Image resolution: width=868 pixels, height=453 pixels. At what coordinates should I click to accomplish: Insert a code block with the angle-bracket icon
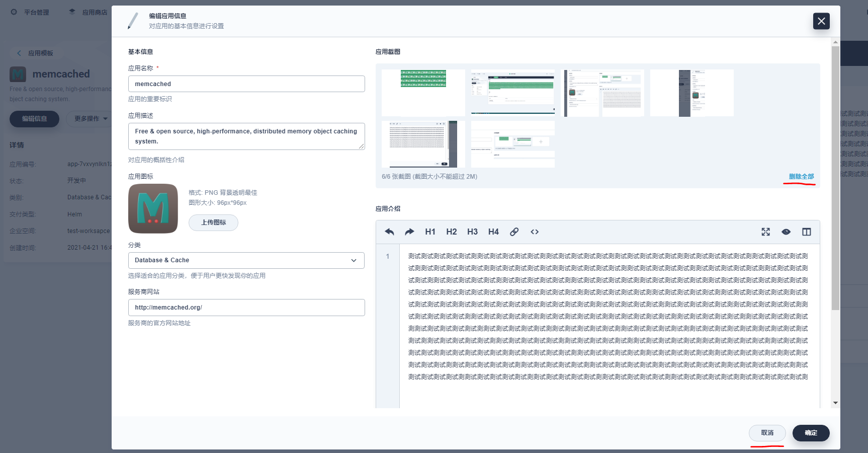[535, 232]
